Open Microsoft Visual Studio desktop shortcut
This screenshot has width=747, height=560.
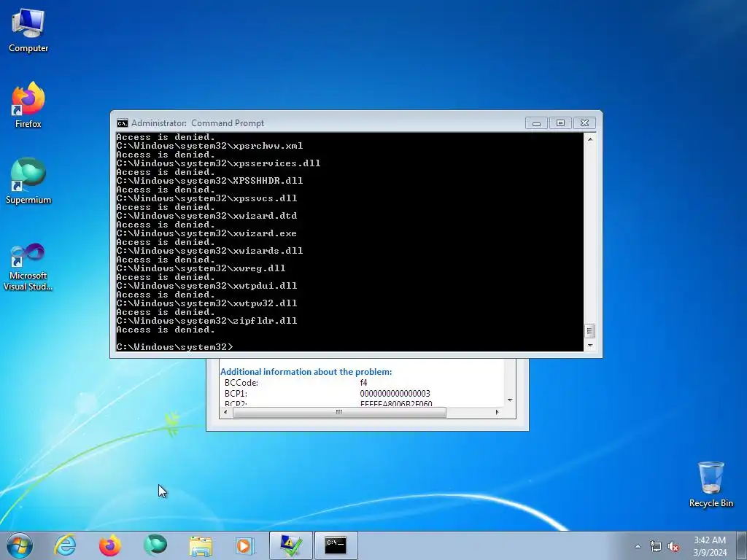[28, 267]
